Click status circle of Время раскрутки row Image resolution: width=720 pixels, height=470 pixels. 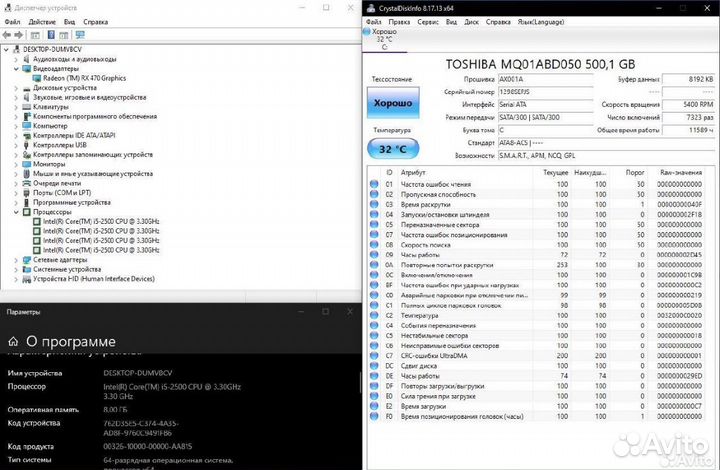(374, 204)
